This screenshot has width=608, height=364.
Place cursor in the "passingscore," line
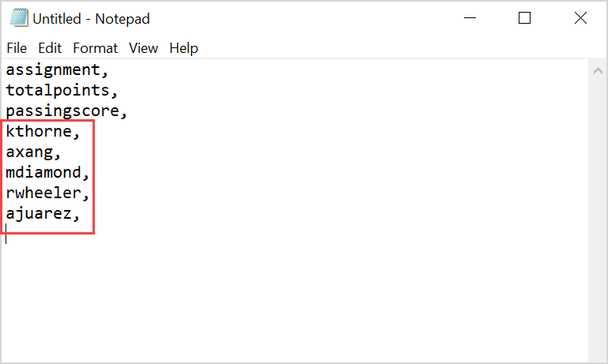[x=66, y=111]
